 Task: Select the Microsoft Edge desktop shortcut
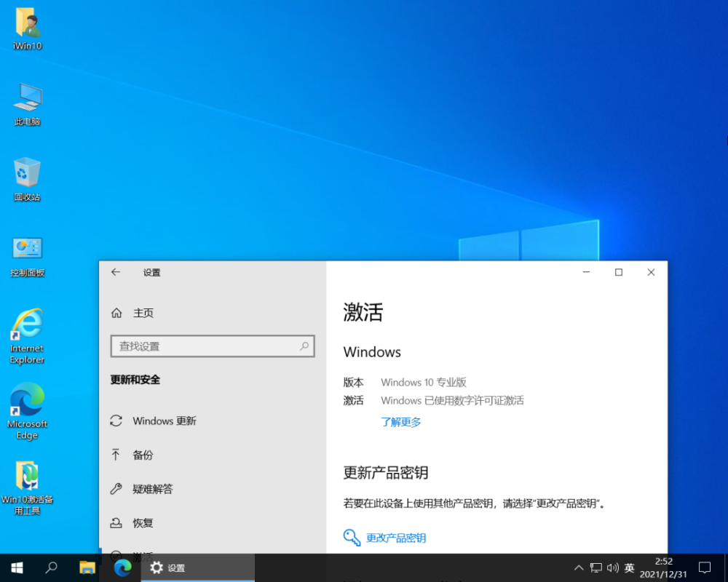tap(28, 411)
